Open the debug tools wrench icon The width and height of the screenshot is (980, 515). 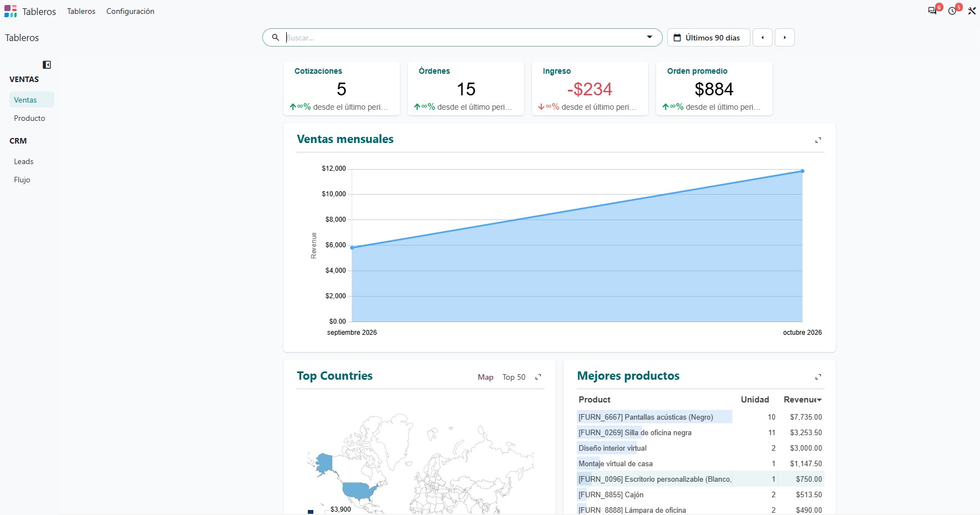tap(972, 11)
